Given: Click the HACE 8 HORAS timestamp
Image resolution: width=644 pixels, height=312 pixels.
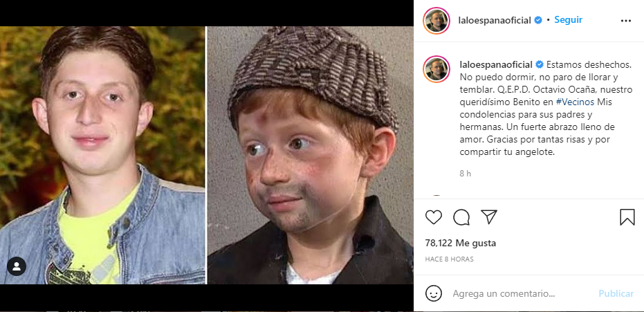Looking at the screenshot, I should 450,259.
